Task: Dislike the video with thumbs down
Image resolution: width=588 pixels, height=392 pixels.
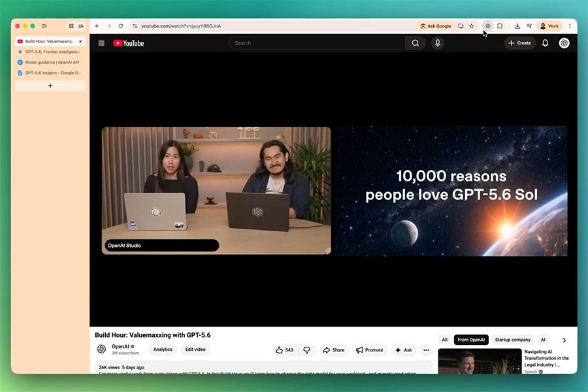Action: 307,350
